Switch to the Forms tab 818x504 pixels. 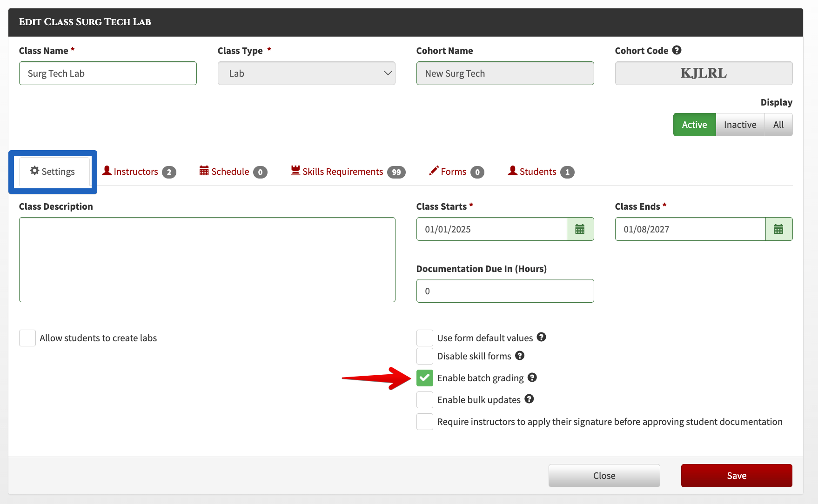coord(456,172)
